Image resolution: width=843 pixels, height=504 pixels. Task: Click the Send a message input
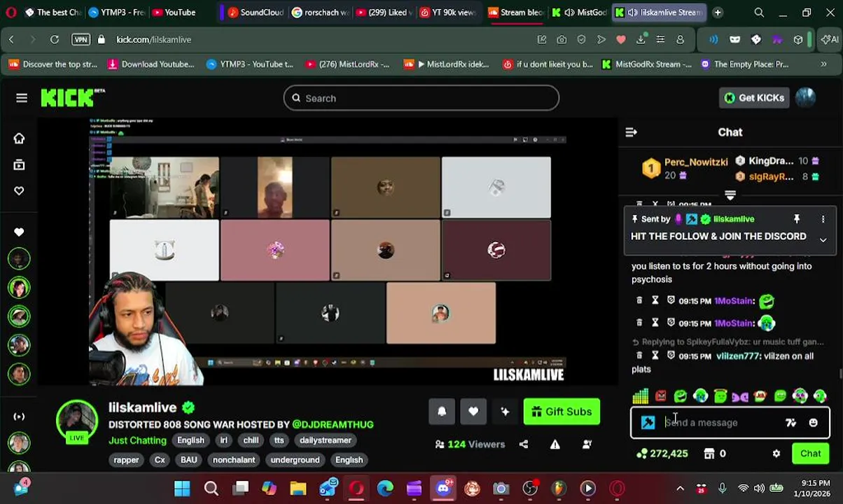(x=721, y=423)
